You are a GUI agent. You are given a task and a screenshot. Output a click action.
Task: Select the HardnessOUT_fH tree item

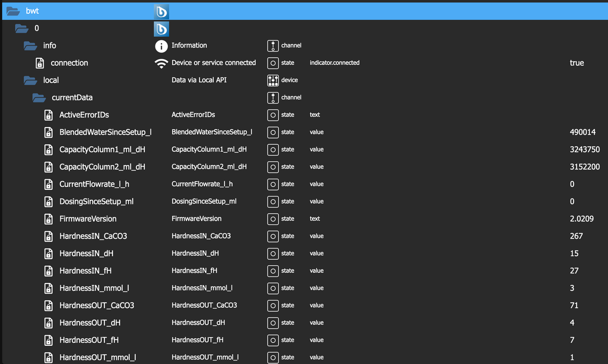[89, 340]
